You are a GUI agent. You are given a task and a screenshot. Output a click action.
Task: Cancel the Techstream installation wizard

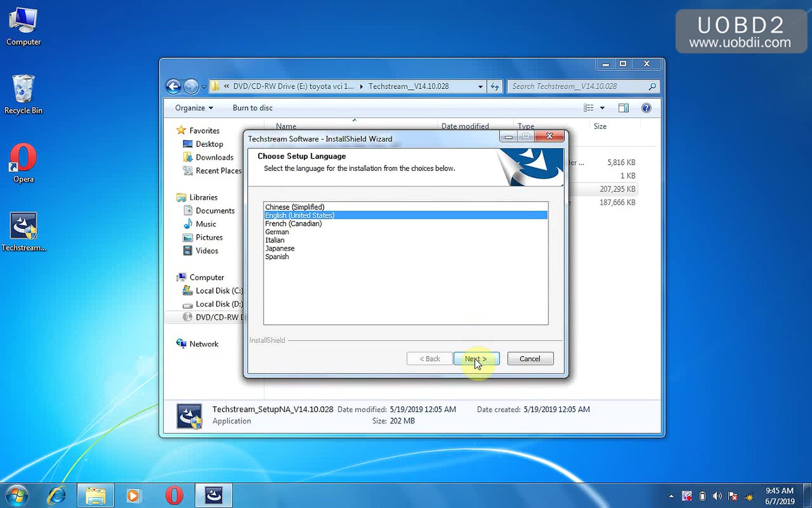530,359
